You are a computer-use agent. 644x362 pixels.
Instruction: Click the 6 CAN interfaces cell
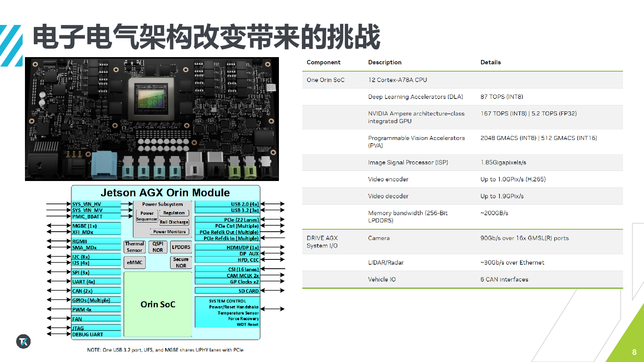(504, 280)
